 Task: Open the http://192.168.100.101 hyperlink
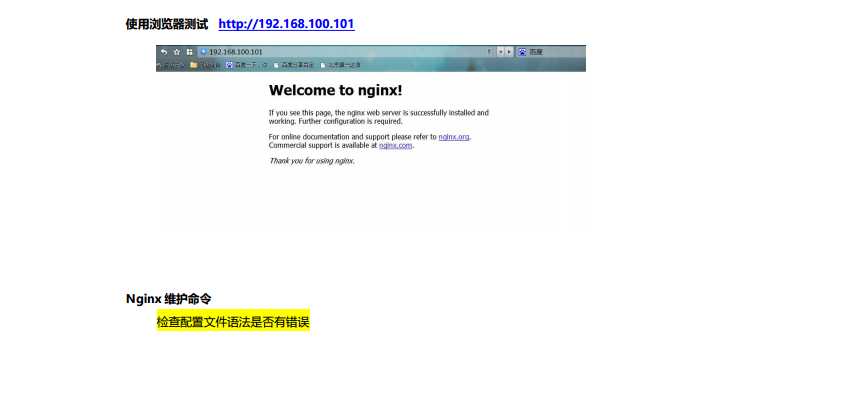click(286, 24)
